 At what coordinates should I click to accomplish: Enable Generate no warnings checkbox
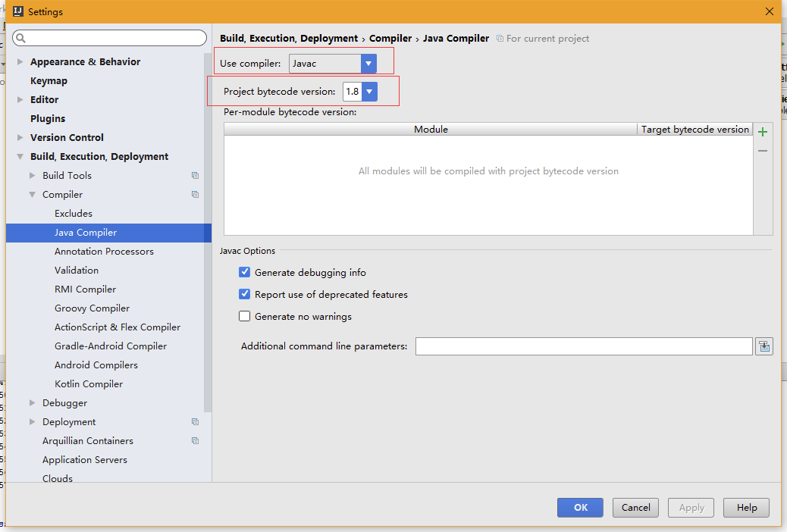tap(244, 317)
